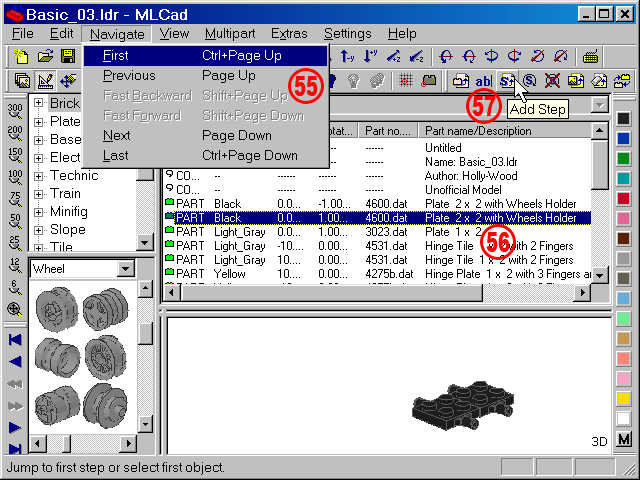Click the Open file folder icon
This screenshot has height=480, width=640.
(x=45, y=56)
